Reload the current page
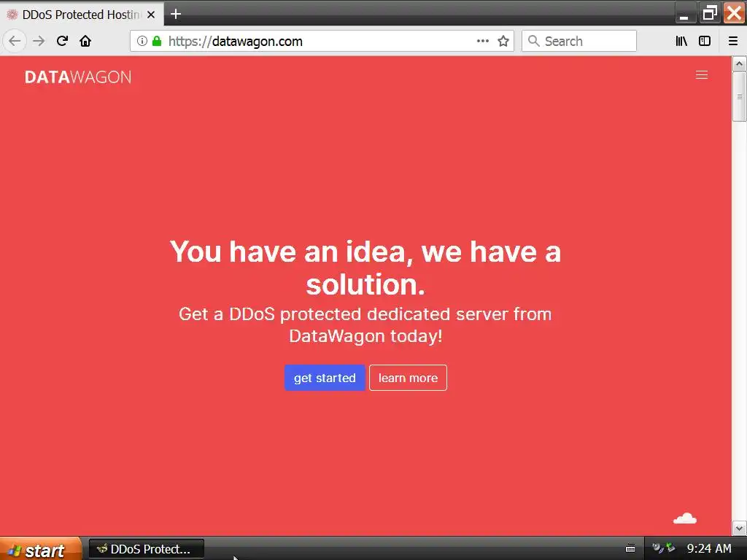Viewport: 747px width, 560px height. pyautogui.click(x=62, y=41)
